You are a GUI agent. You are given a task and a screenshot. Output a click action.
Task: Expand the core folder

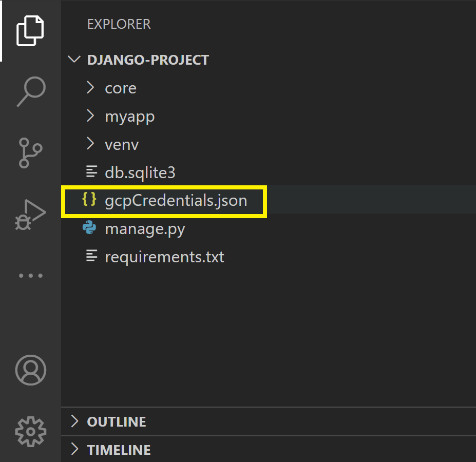click(x=120, y=88)
